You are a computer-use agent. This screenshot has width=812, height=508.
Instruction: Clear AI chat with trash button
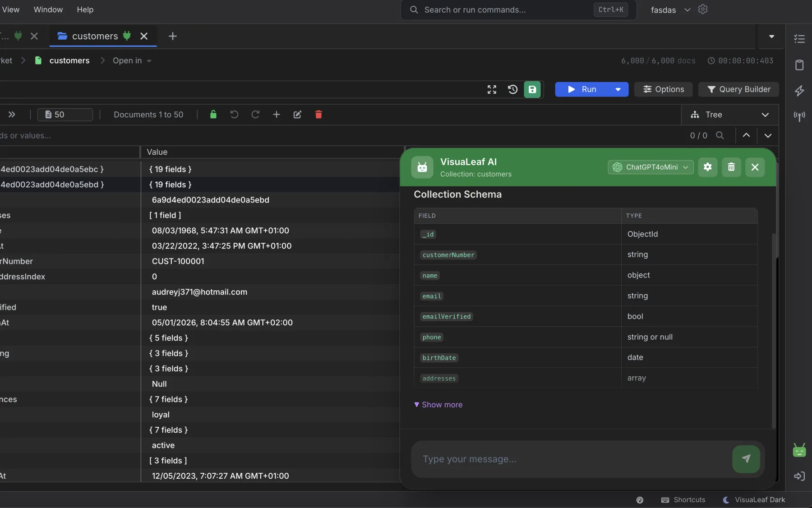pos(731,167)
